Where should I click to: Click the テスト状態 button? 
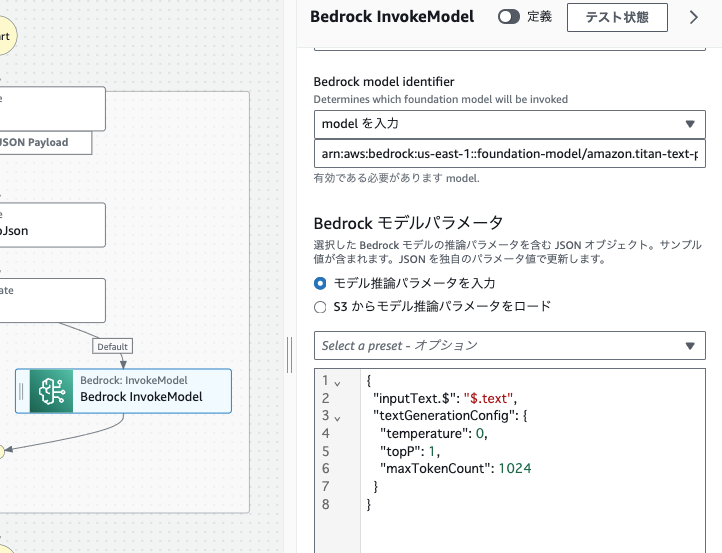click(x=617, y=17)
